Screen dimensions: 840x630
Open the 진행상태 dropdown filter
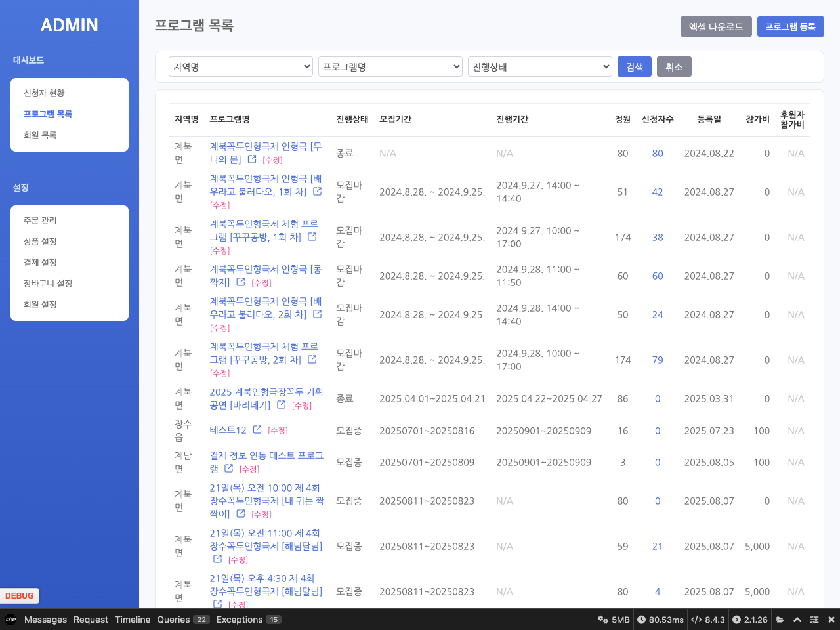[540, 67]
